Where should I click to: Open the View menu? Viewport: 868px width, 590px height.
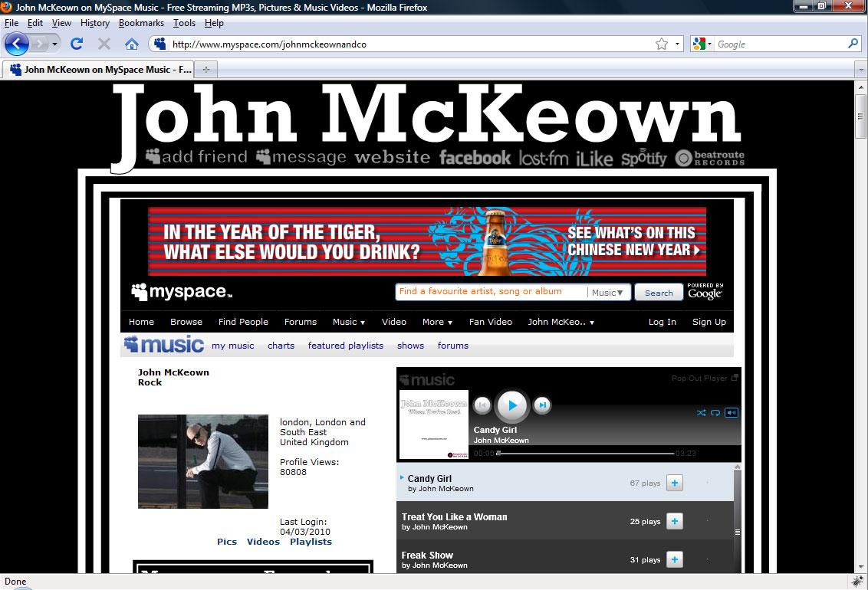(x=61, y=23)
